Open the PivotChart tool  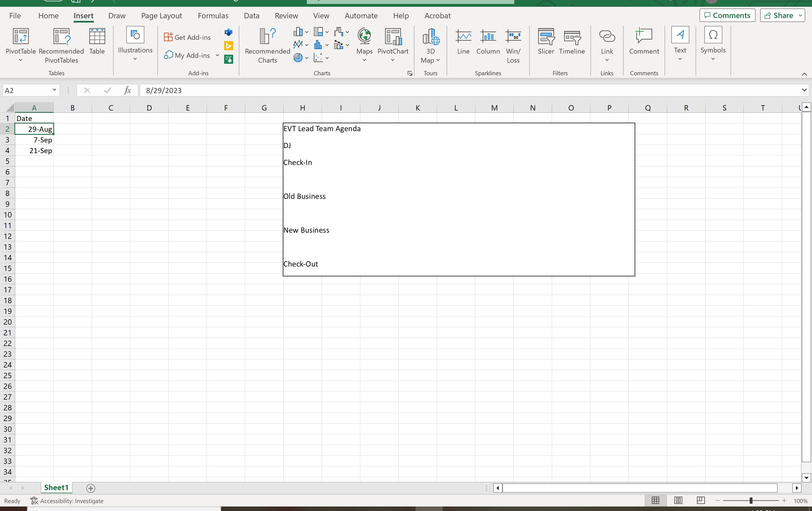tap(393, 45)
